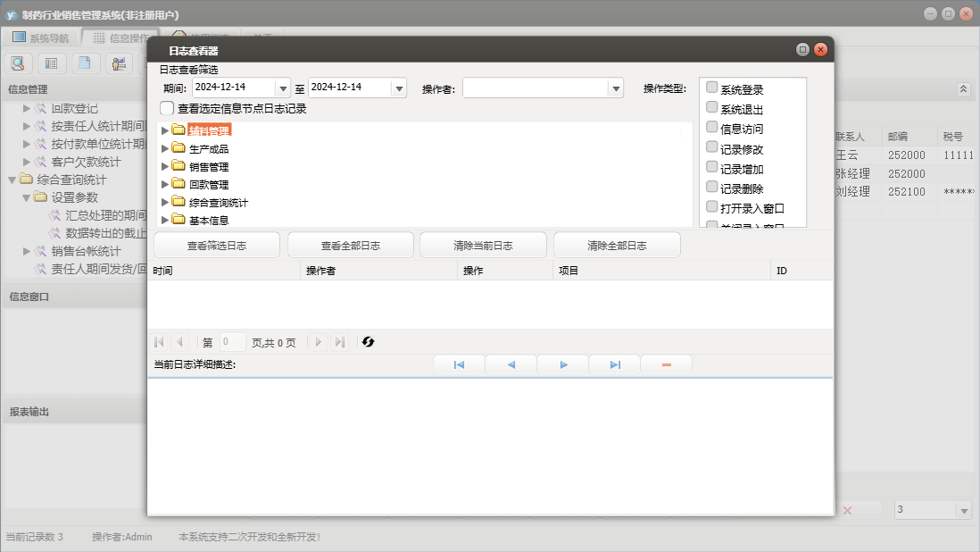Tick the 记录删除 checkbox
980x552 pixels.
point(711,188)
